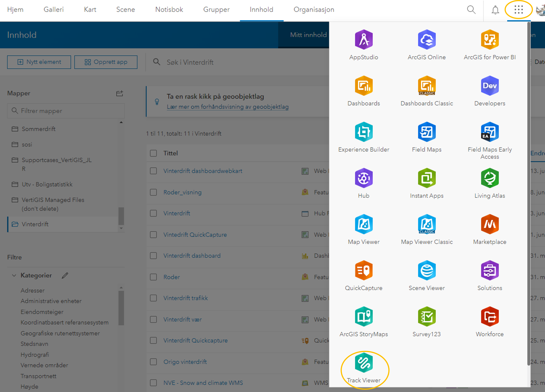Launch ArcGIS Online app
Screen dimensions: 545x392
tap(427, 45)
